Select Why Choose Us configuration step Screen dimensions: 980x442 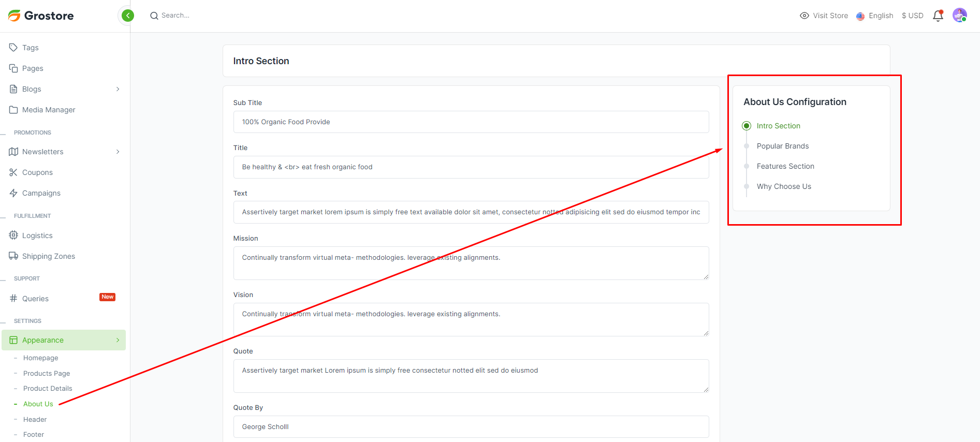click(783, 186)
